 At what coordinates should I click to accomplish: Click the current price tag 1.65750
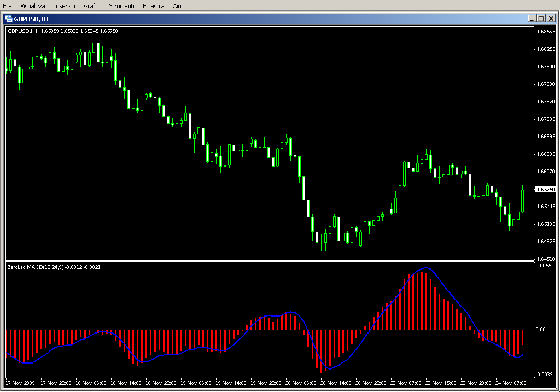545,190
